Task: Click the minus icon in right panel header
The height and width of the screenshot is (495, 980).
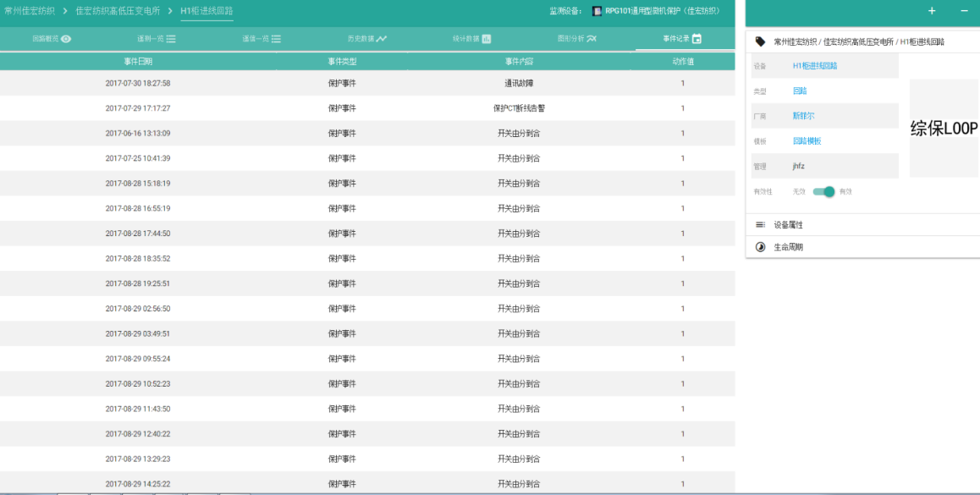Action: click(964, 11)
